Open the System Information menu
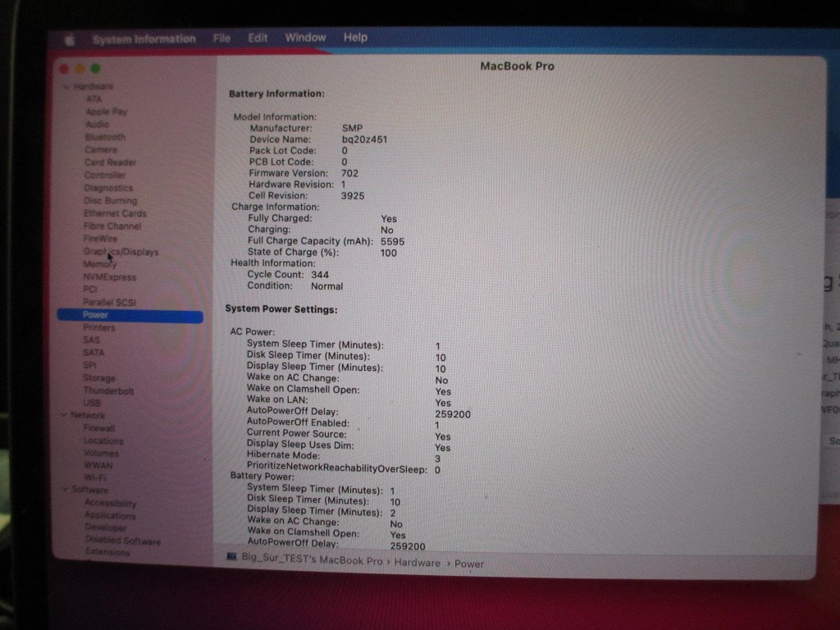840x630 pixels. click(144, 39)
